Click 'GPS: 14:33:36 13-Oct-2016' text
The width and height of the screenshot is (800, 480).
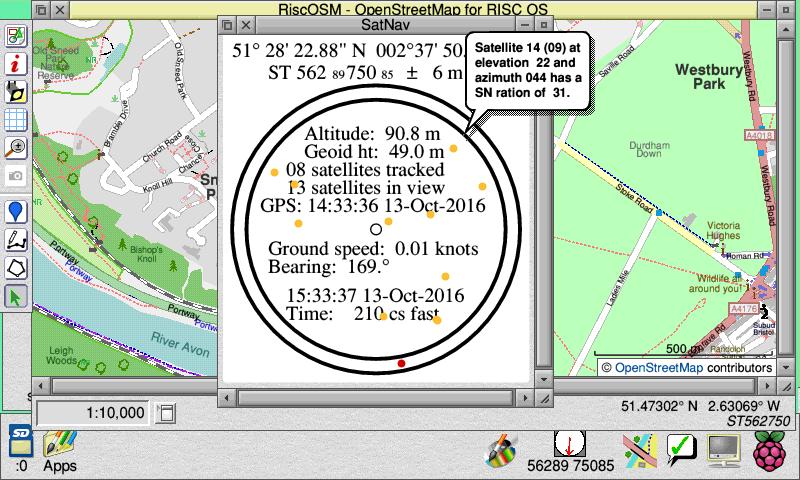point(373,205)
